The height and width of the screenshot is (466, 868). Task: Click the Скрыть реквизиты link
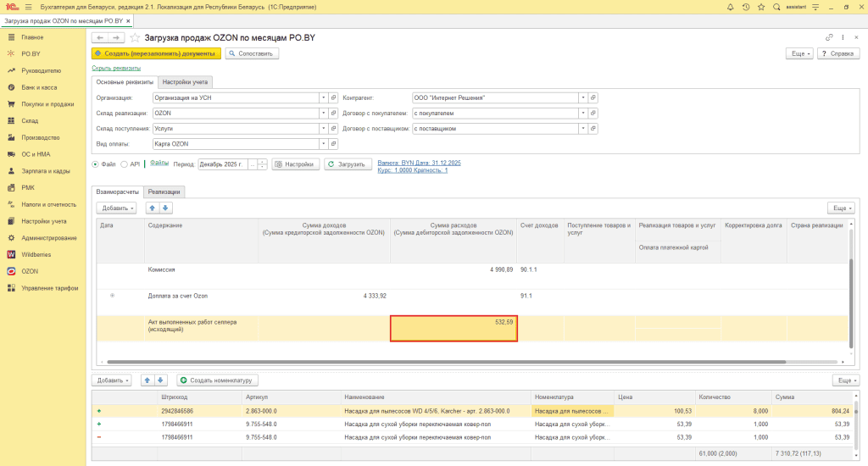click(x=116, y=68)
